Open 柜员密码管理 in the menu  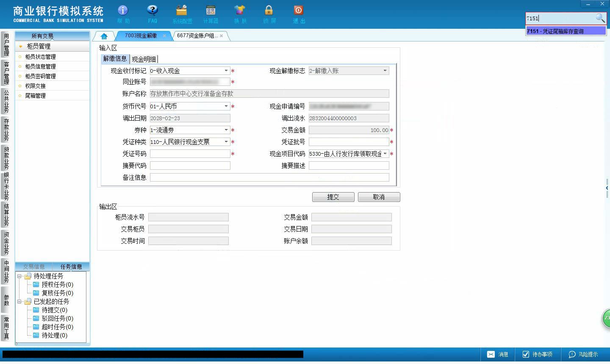(40, 76)
